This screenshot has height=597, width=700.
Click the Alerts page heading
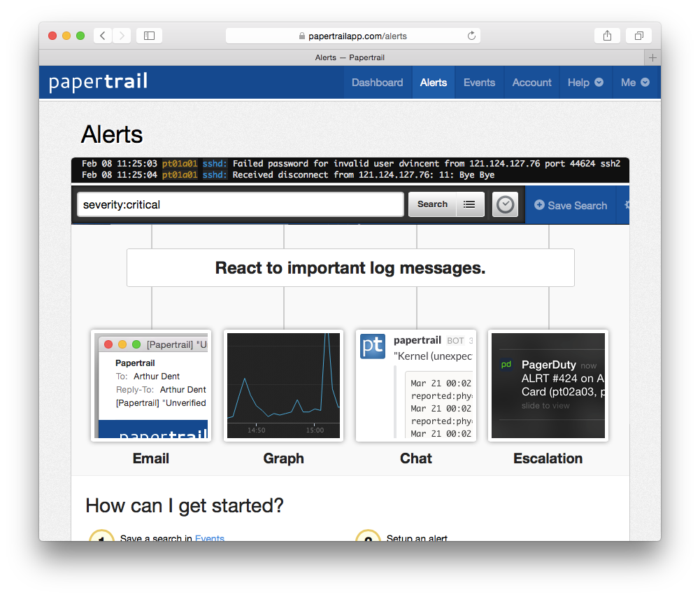112,134
